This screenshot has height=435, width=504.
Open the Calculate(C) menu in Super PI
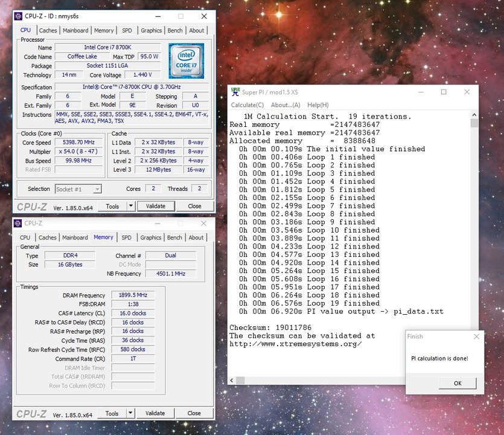[247, 105]
